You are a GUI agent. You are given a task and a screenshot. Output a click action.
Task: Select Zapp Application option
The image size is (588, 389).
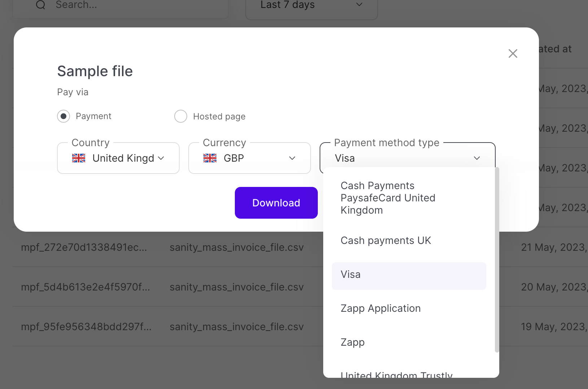point(381,309)
